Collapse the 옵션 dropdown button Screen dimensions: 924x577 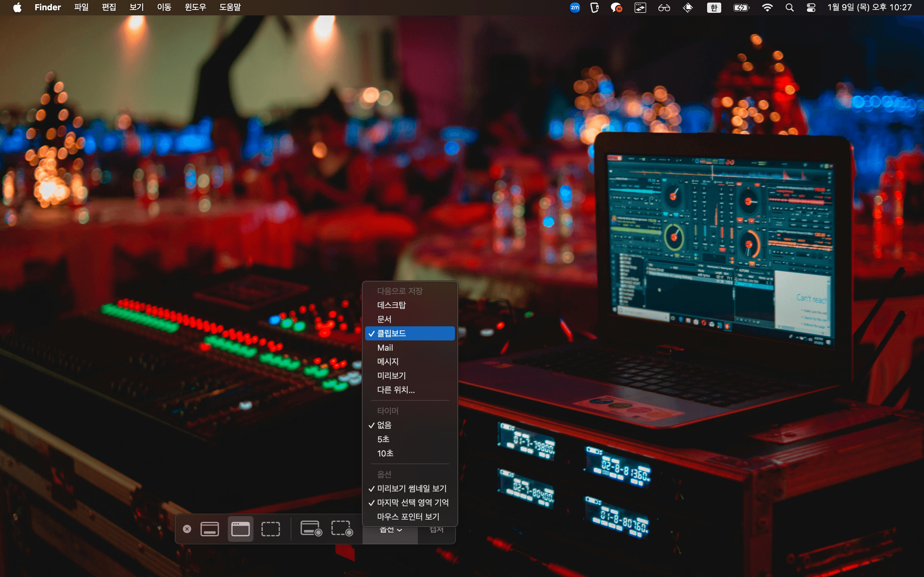[390, 531]
